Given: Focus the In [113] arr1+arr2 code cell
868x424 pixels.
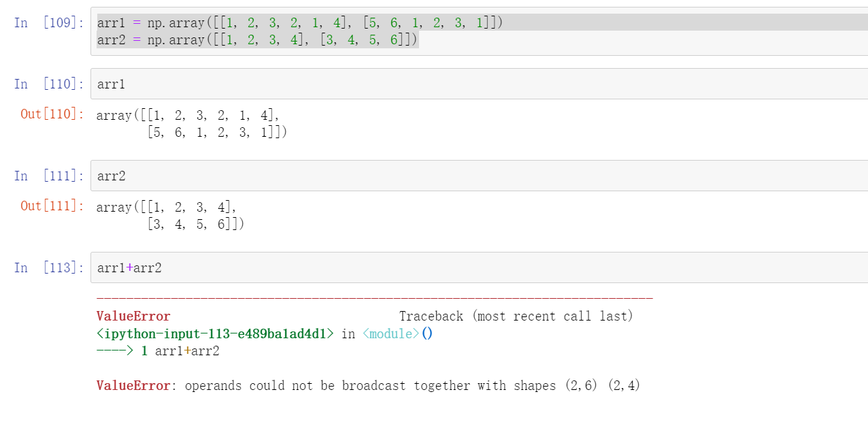Looking at the screenshot, I should [x=476, y=268].
